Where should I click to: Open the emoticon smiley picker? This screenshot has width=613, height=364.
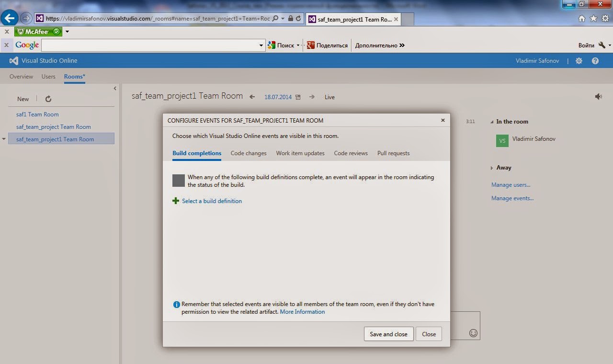(x=473, y=333)
